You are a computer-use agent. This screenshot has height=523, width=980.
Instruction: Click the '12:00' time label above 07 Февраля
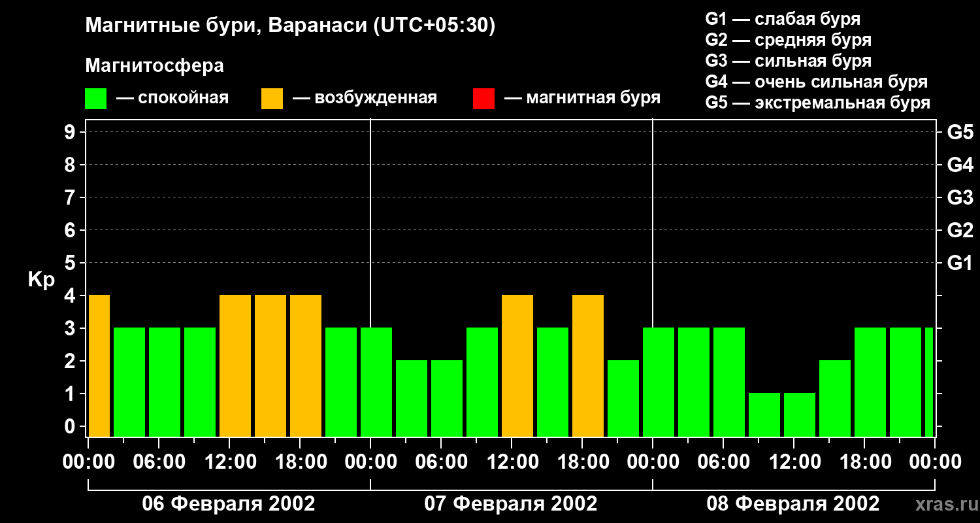(512, 462)
